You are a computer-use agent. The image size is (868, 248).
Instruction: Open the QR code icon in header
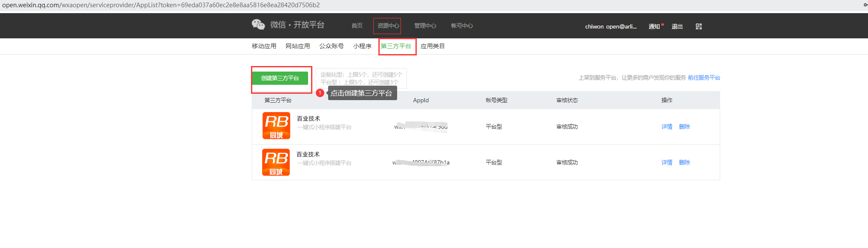pyautogui.click(x=698, y=26)
